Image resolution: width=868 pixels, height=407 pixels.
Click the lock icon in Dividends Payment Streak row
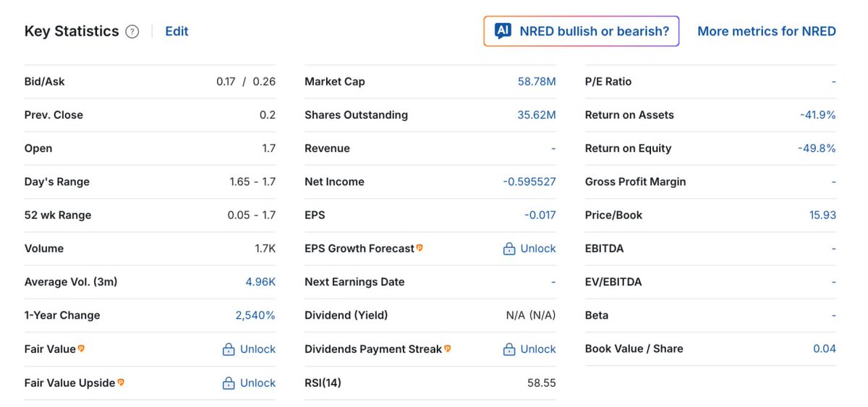coord(509,349)
